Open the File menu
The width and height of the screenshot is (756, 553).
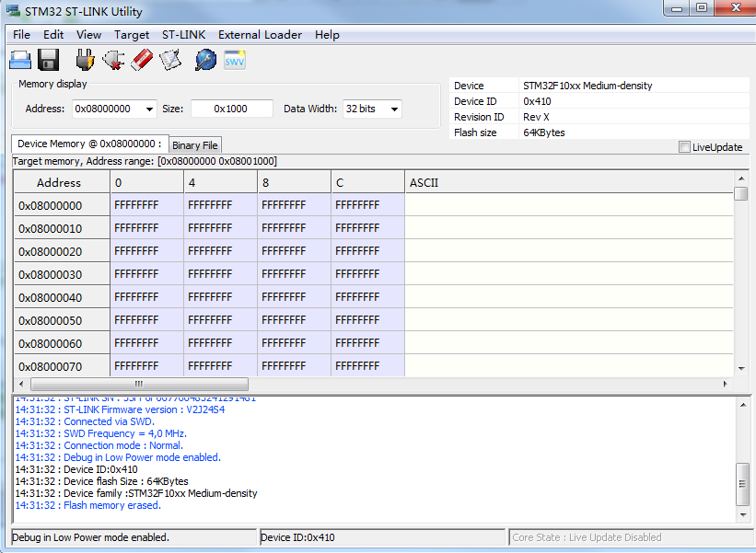[x=21, y=35]
